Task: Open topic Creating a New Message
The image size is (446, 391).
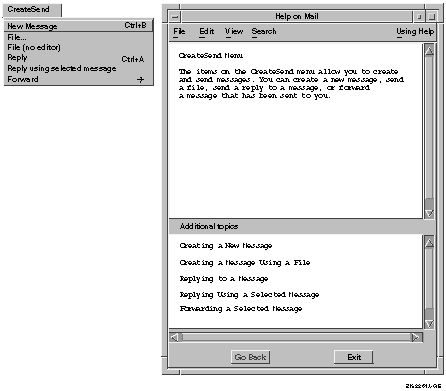Action: click(226, 246)
